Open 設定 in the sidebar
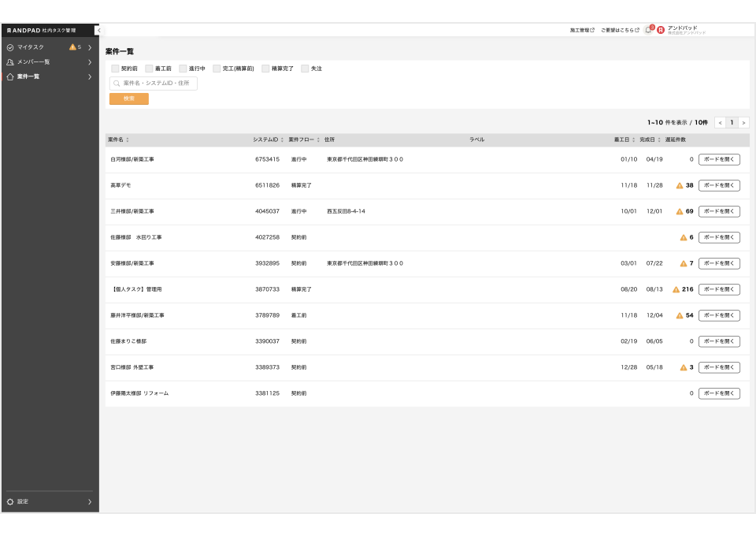756x536 pixels. 50,502
